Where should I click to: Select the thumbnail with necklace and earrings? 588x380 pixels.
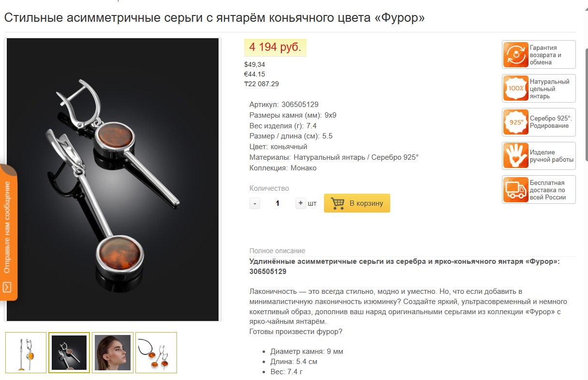(x=156, y=352)
